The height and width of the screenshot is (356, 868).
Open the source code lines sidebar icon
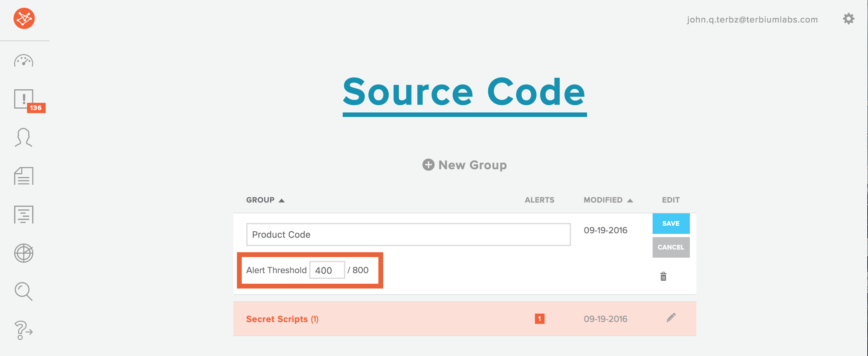click(23, 214)
